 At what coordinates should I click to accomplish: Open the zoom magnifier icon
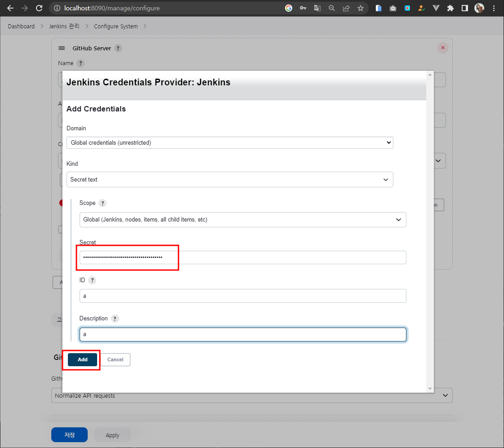tap(332, 8)
